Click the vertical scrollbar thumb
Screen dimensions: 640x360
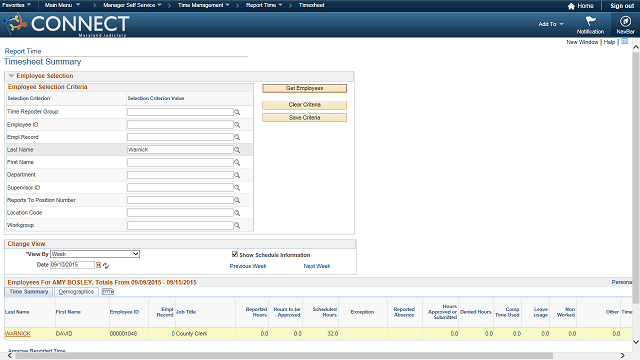[636, 178]
